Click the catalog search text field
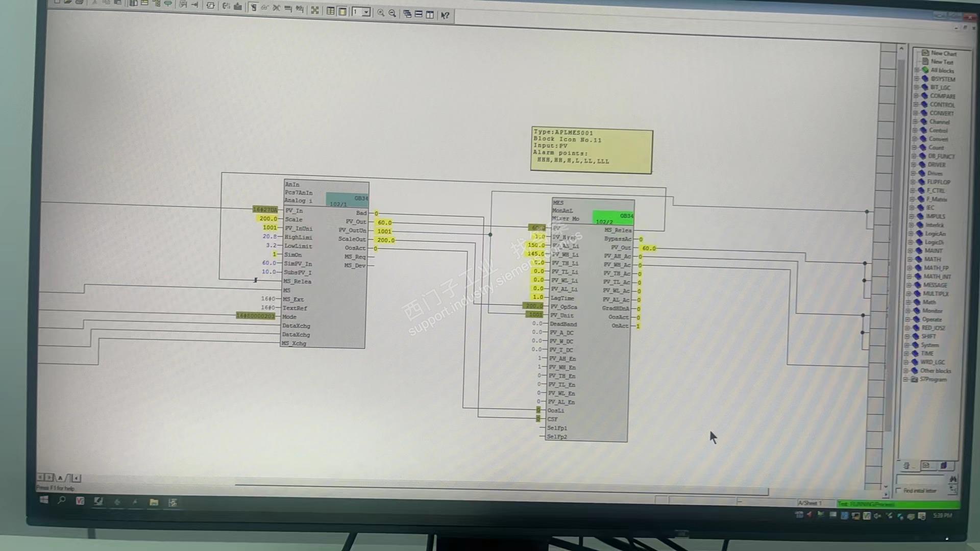The image size is (980, 551). click(921, 480)
